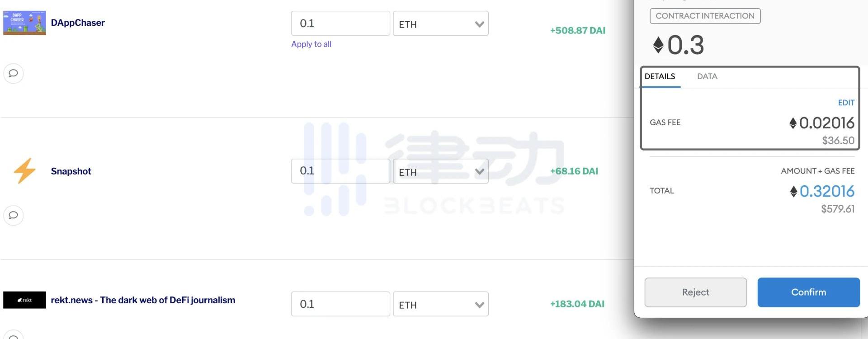Click the Apply to all link

(x=311, y=44)
